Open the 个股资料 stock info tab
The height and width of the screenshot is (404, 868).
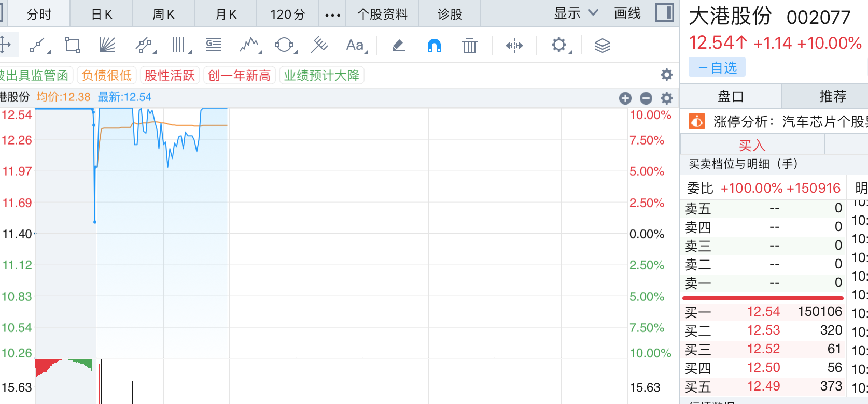(x=383, y=14)
